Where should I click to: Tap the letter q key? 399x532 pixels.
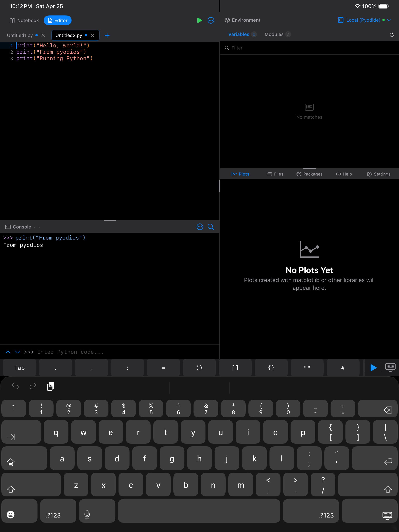click(56, 432)
